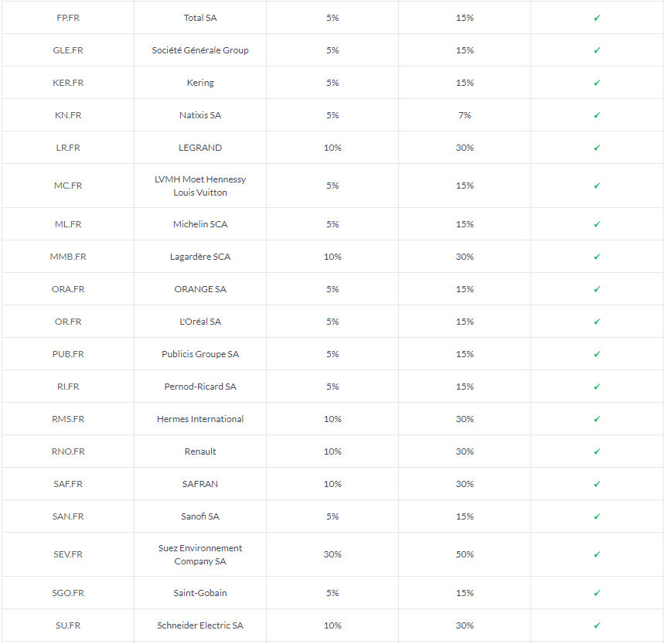The image size is (665, 644).
Task: Click the green checkmark in the Renault row
Action: pyautogui.click(x=597, y=451)
